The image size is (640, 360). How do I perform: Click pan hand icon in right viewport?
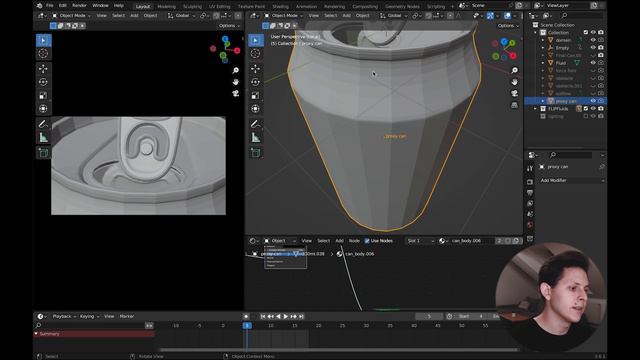pos(514,82)
